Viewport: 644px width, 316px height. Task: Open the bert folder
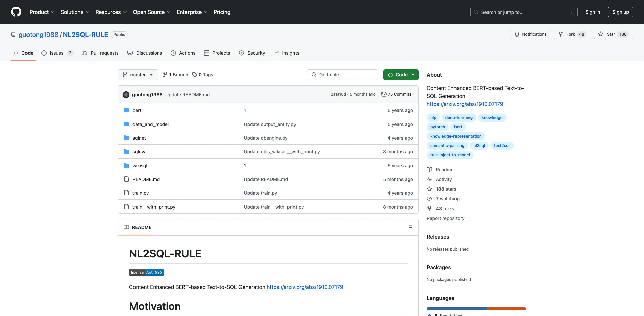click(x=137, y=110)
